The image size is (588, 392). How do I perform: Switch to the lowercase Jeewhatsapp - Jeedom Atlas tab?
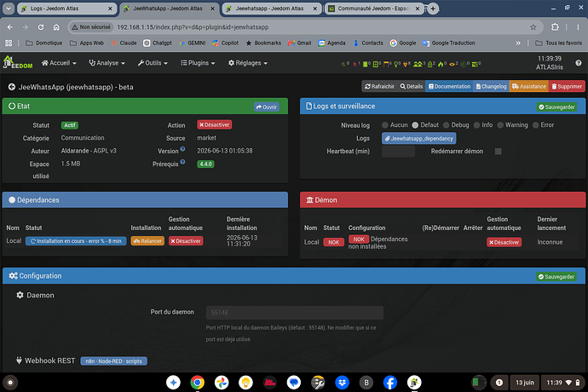[x=272, y=9]
